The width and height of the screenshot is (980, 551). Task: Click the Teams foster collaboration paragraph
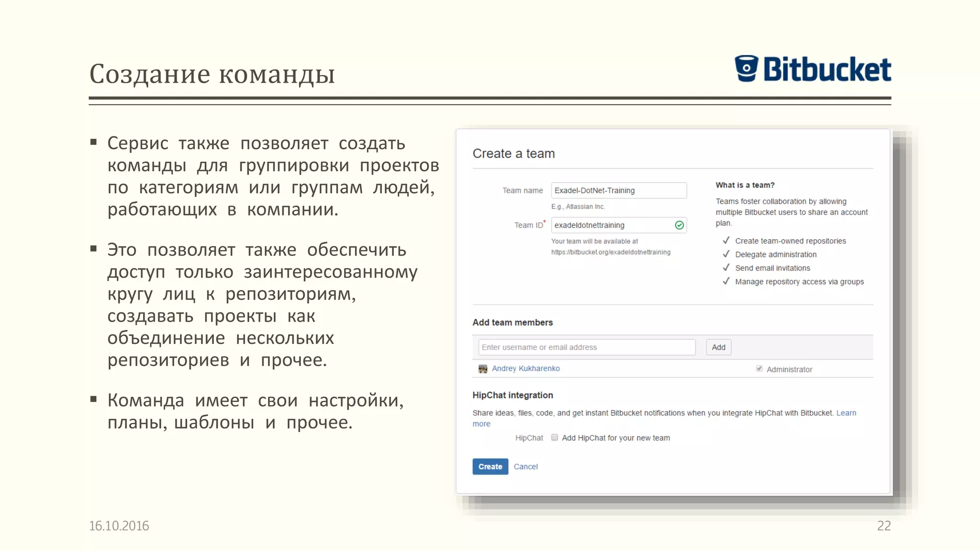tap(792, 212)
